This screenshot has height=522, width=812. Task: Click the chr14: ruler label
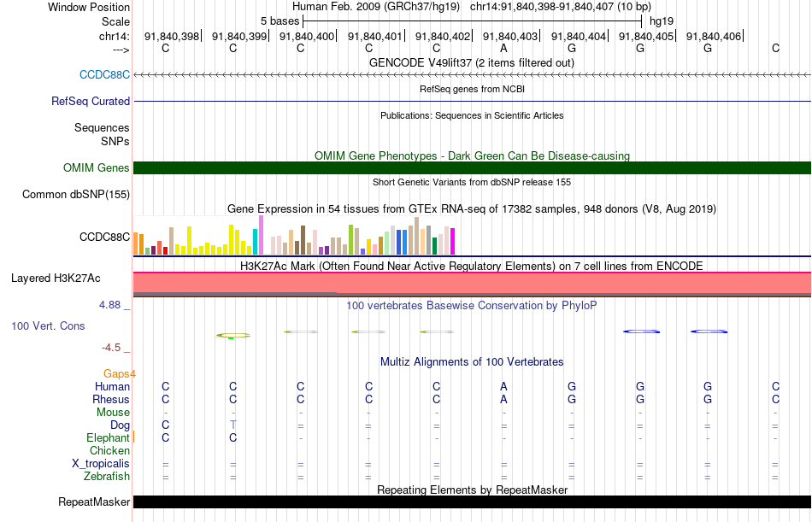(x=115, y=36)
